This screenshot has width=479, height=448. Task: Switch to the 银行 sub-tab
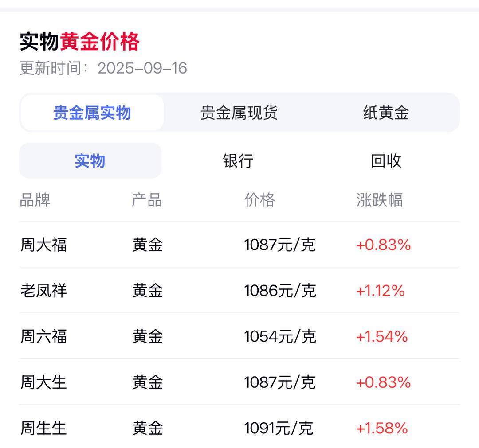[x=238, y=160]
